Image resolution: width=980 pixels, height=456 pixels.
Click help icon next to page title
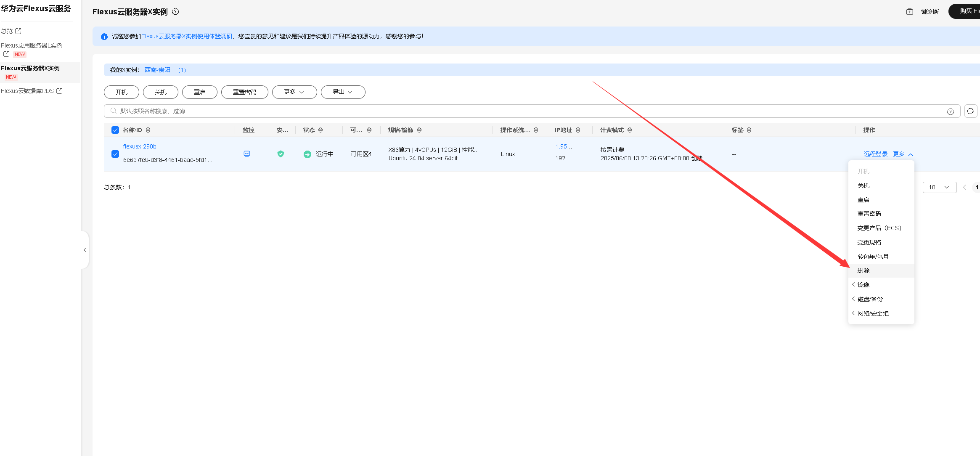(176, 12)
